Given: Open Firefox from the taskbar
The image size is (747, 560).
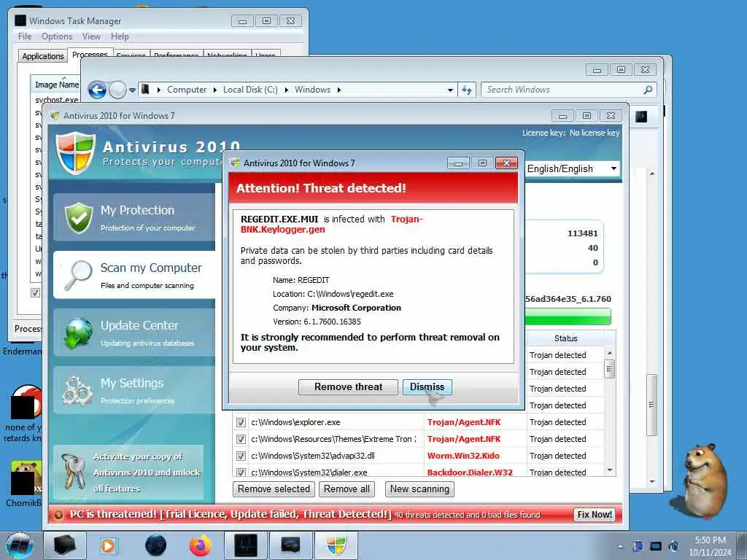Looking at the screenshot, I should click(x=200, y=545).
